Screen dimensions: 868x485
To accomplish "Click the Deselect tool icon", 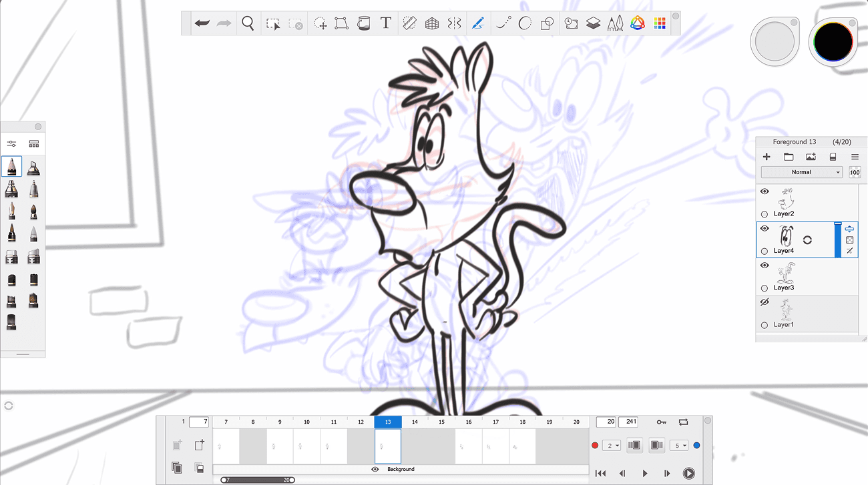I will point(295,24).
